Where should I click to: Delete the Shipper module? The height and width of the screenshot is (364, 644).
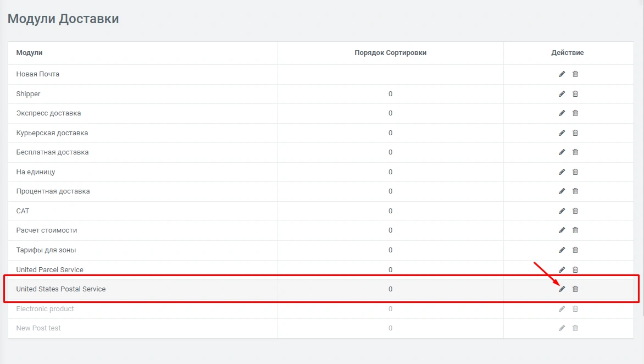coord(575,94)
